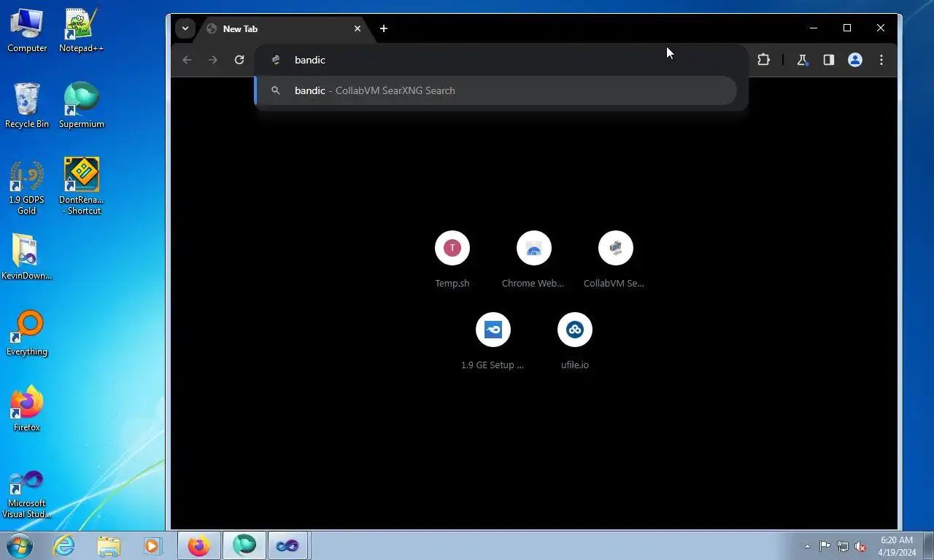Image resolution: width=934 pixels, height=560 pixels.
Task: Switch to Supermium in the taskbar
Action: 244,545
